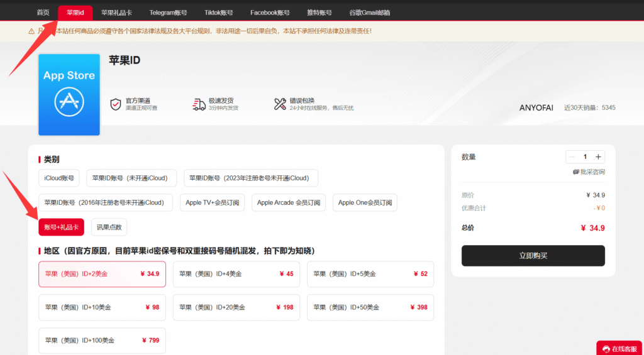The image size is (644, 355).
Task: Select Apple TV+会员订阅 category
Action: tap(213, 202)
